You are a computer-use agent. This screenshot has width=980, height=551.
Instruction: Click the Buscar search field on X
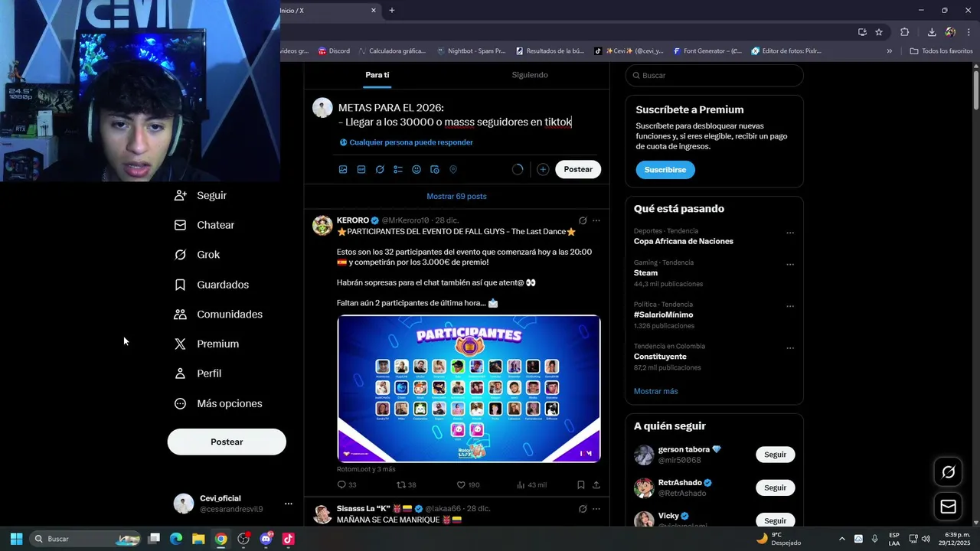[x=714, y=76]
